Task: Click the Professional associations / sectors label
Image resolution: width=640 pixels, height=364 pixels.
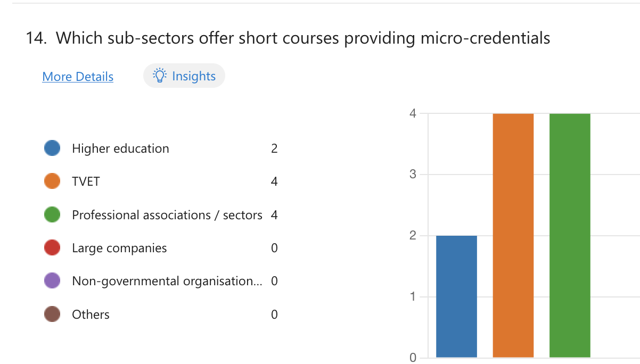Action: [x=167, y=215]
